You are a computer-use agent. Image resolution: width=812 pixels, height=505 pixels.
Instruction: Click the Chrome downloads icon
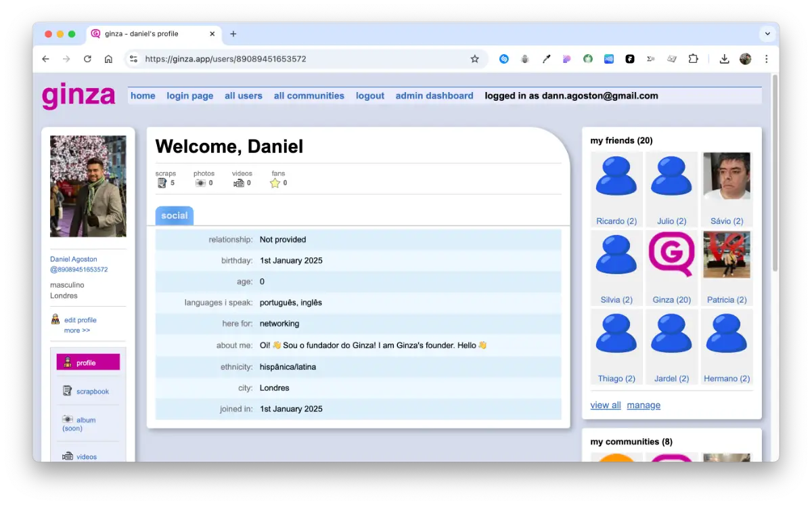[724, 59]
